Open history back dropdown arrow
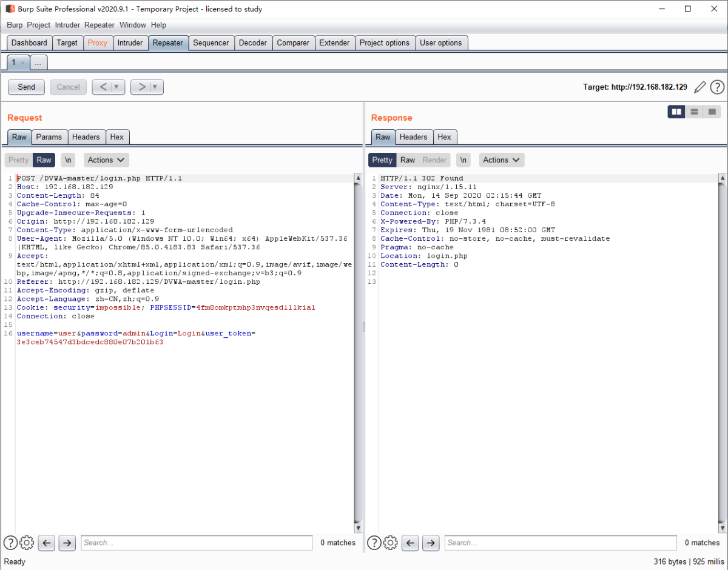This screenshot has height=570, width=728. click(x=116, y=87)
